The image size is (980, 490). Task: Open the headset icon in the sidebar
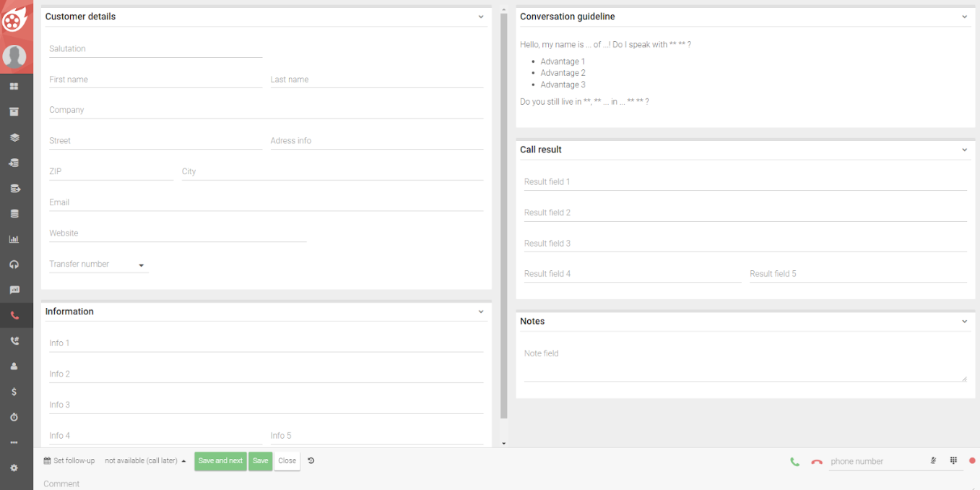point(14,265)
